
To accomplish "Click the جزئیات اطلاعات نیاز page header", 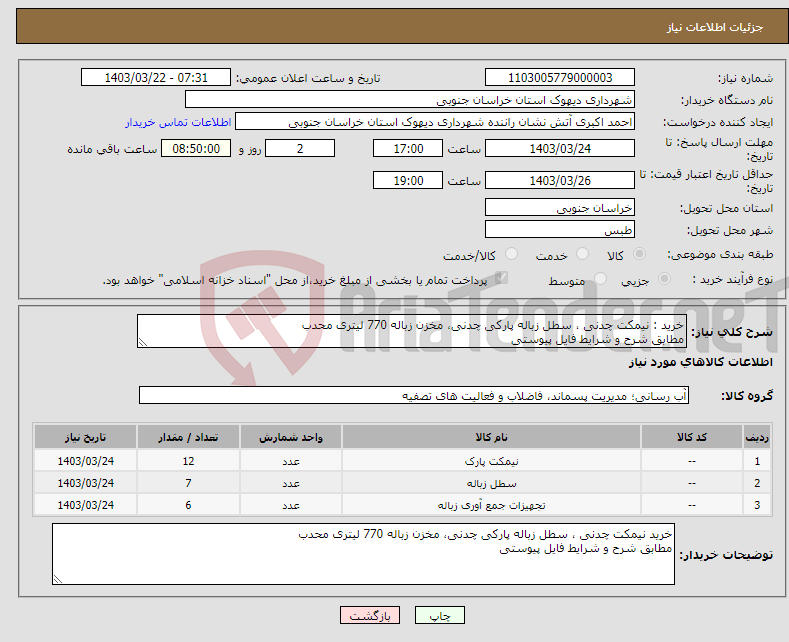I will 715,27.
